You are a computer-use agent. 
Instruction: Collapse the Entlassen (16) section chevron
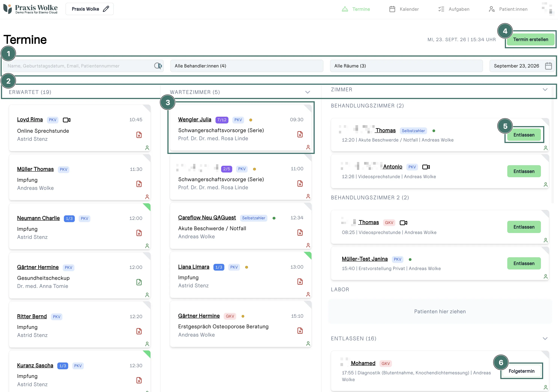pos(545,339)
